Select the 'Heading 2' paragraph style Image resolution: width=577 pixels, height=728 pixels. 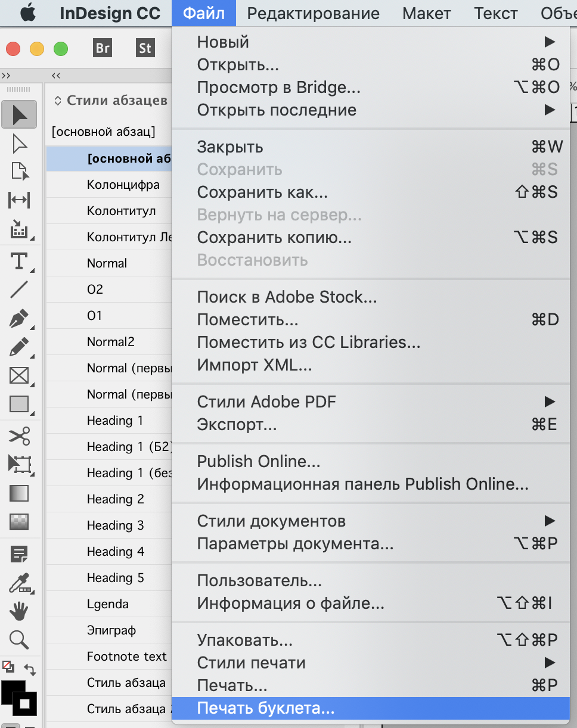tap(116, 499)
